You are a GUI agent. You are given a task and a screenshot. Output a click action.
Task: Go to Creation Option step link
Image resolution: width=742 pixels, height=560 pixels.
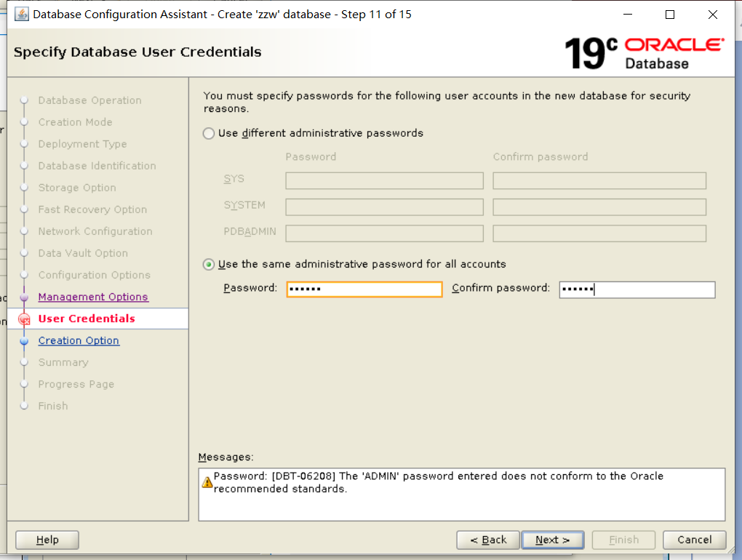tap(79, 340)
